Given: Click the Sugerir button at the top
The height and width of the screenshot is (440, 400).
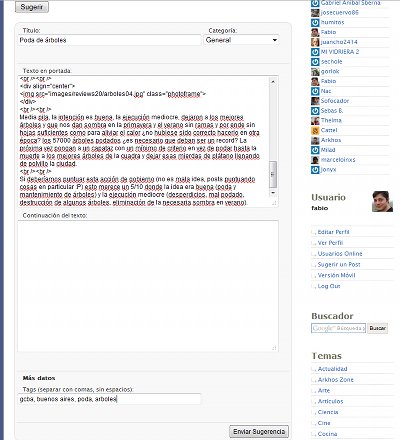Looking at the screenshot, I should coord(32,7).
